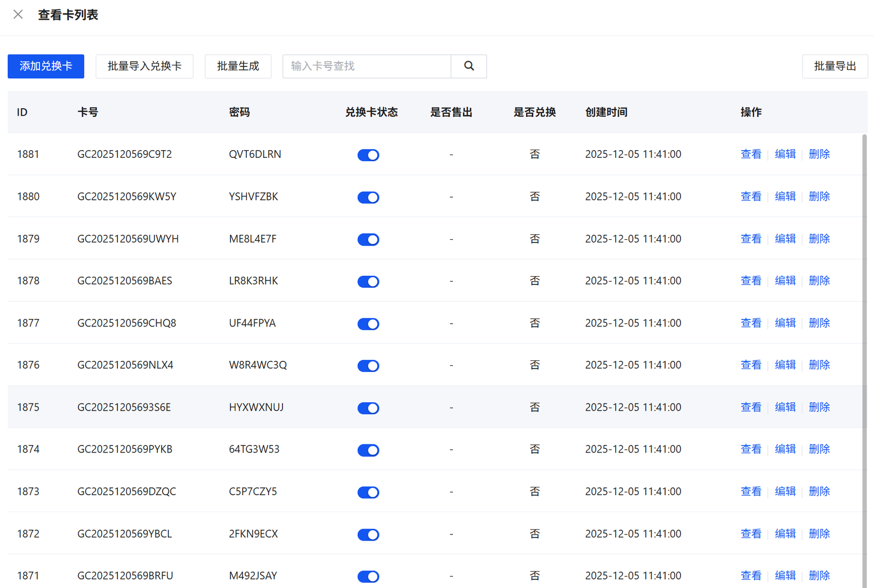This screenshot has width=874, height=588.
Task: Open 批量导入兑换卡 import option
Action: coord(144,66)
